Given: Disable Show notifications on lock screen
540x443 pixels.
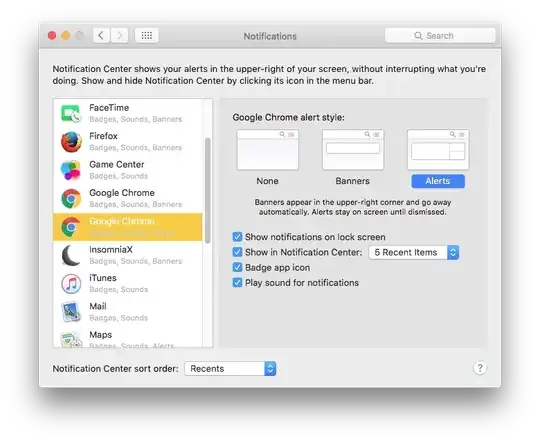Looking at the screenshot, I should point(237,237).
